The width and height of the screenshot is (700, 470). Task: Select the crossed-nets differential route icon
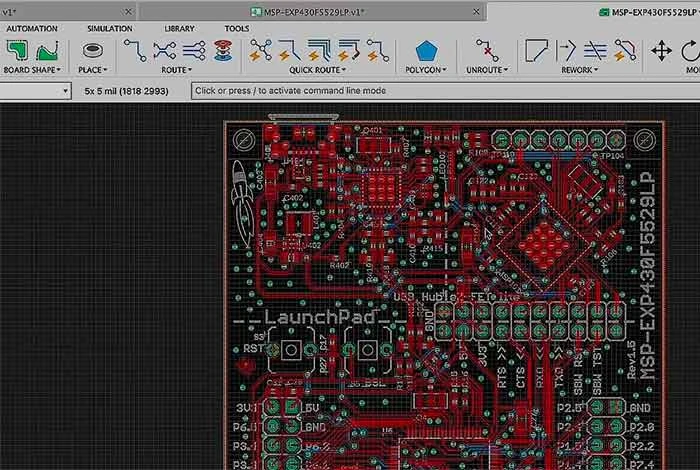point(164,50)
